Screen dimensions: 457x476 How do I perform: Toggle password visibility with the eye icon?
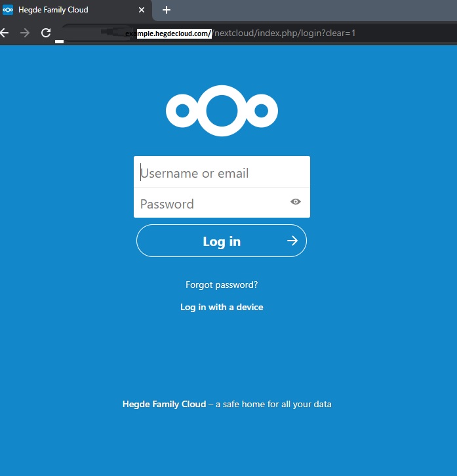click(296, 201)
